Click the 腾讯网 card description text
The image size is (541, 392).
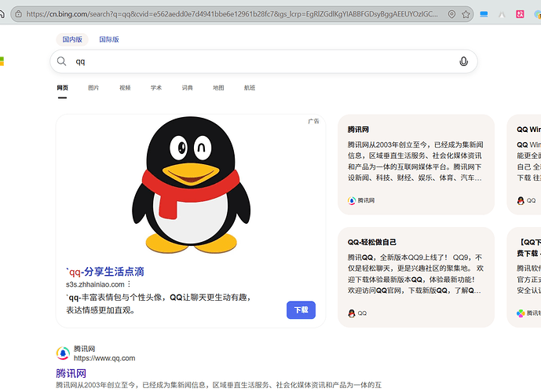click(x=415, y=161)
